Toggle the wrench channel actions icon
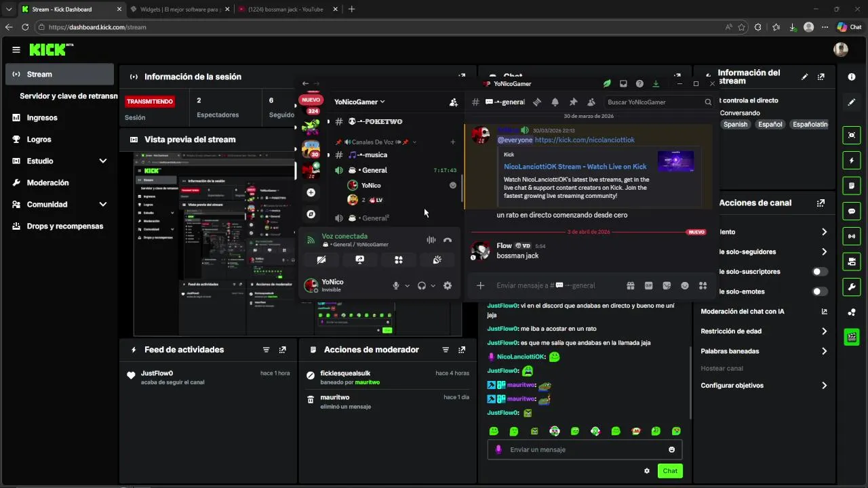This screenshot has width=868, height=488. click(x=852, y=287)
